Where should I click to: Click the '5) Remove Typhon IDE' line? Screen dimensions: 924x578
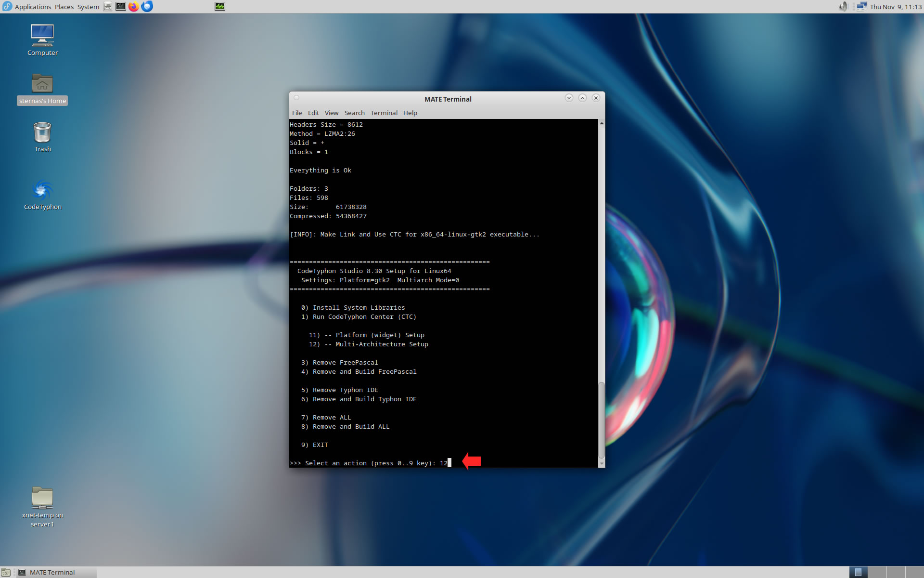tap(339, 390)
